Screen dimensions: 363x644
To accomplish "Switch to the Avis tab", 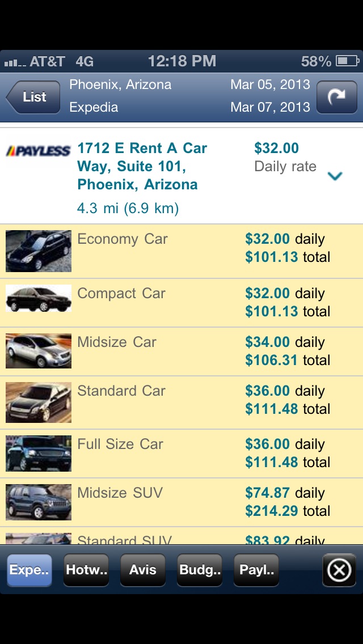I will [142, 570].
